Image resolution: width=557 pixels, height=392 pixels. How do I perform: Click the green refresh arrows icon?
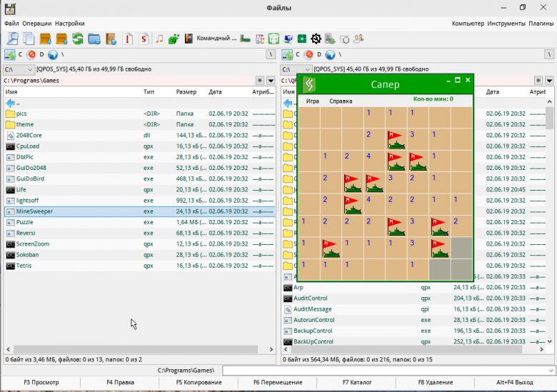pyautogui.click(x=77, y=39)
